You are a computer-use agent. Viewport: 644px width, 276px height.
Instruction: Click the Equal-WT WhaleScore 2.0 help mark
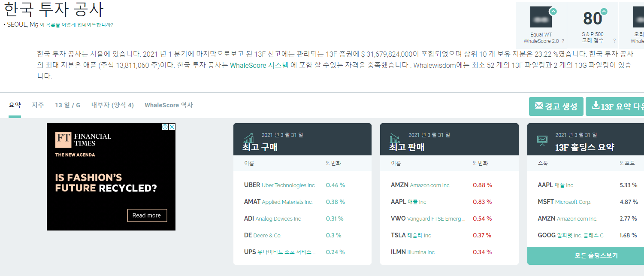coord(562,41)
